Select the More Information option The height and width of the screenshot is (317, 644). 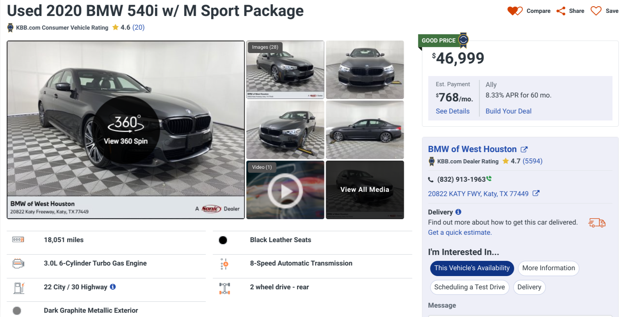[x=548, y=268]
